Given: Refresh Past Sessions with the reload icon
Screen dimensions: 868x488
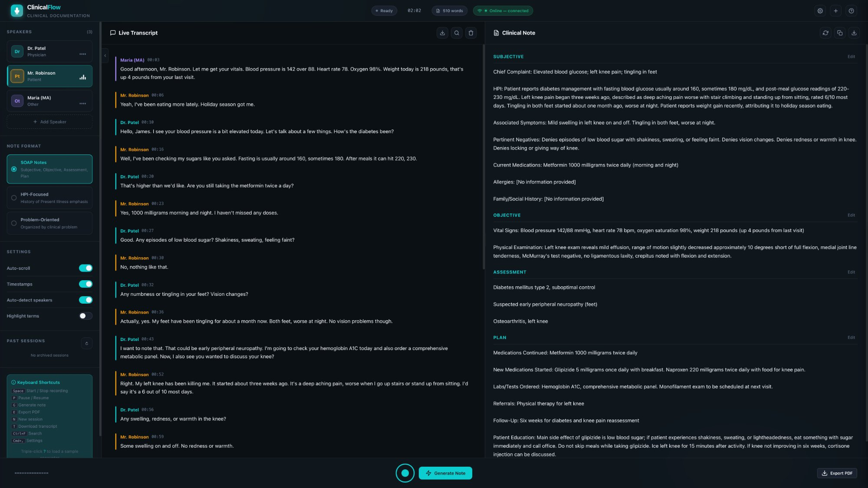Looking at the screenshot, I should pos(86,343).
